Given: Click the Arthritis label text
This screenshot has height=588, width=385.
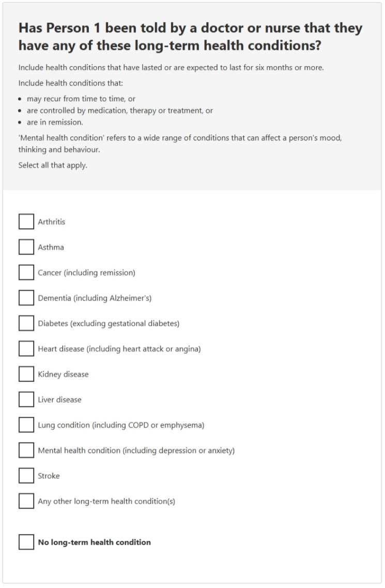Looking at the screenshot, I should click(50, 221).
